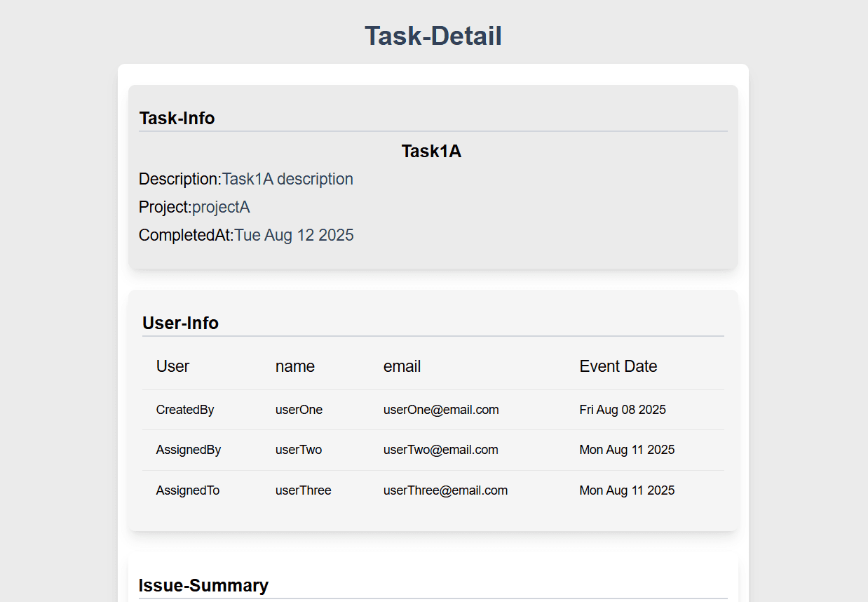Select the Task1A task title

tap(431, 151)
